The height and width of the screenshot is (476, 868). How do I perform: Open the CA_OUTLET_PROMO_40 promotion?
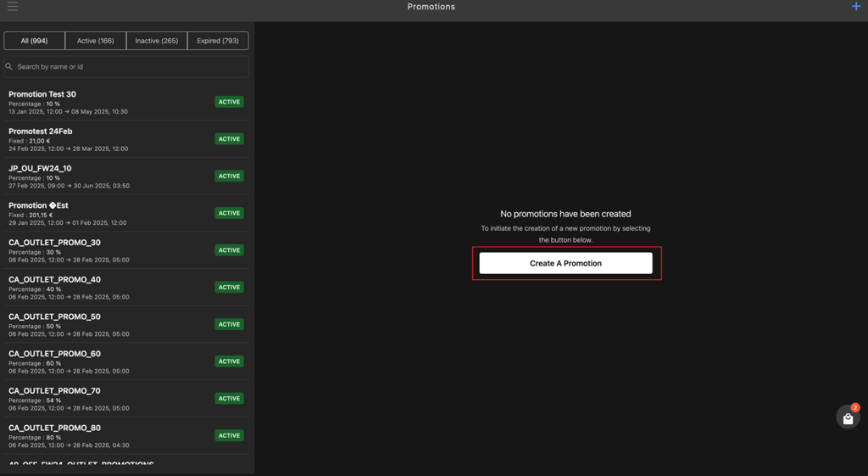(x=126, y=288)
